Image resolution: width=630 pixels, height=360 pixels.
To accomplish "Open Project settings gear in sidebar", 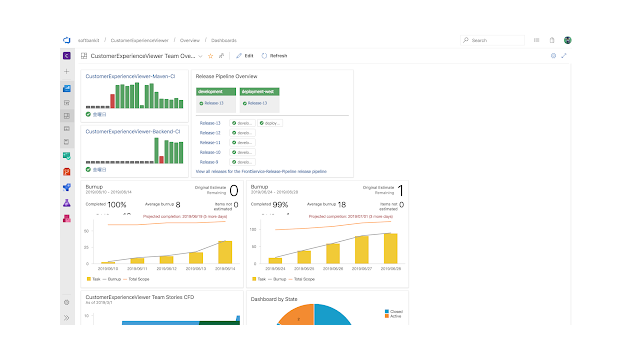I will (x=67, y=303).
